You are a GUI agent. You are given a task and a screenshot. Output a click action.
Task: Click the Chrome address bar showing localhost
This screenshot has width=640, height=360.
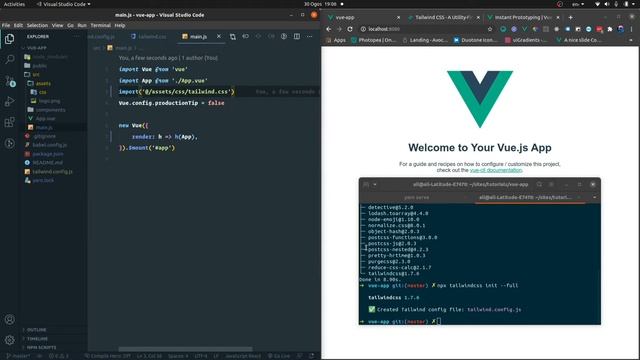tap(424, 29)
